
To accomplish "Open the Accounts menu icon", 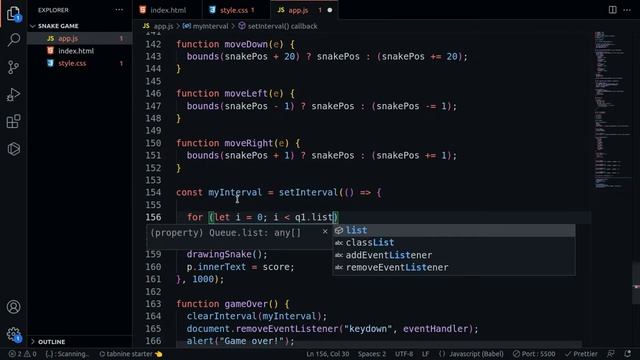I will (x=13, y=307).
